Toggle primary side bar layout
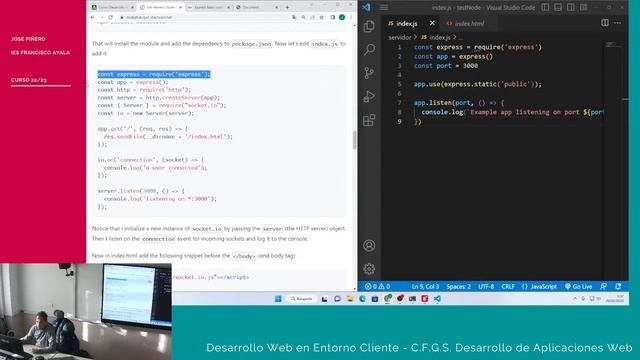 pos(545,7)
